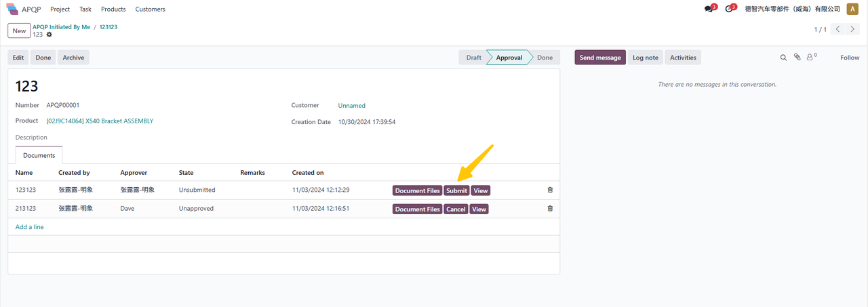The image size is (868, 307).
Task: Click the APQP app logo icon
Action: tap(12, 9)
